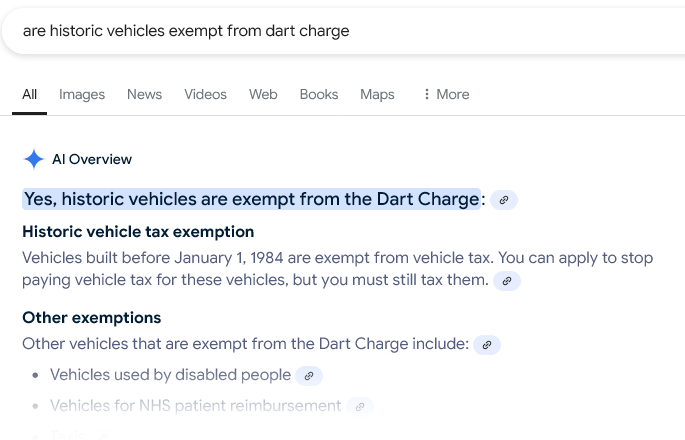Image resolution: width=685 pixels, height=440 pixels.
Task: Open source link beside 'Vehicles for NHS patient reimbursement'
Action: coord(360,407)
